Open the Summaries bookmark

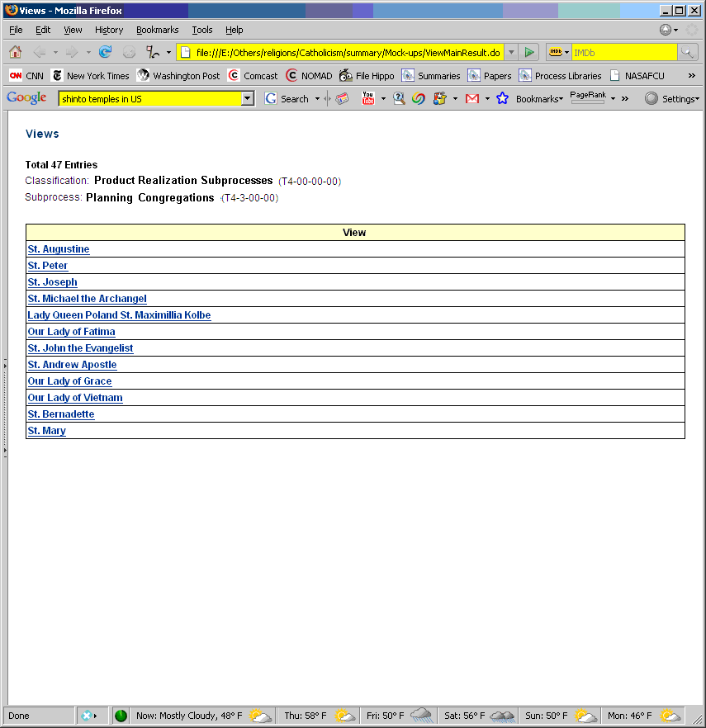coord(430,76)
